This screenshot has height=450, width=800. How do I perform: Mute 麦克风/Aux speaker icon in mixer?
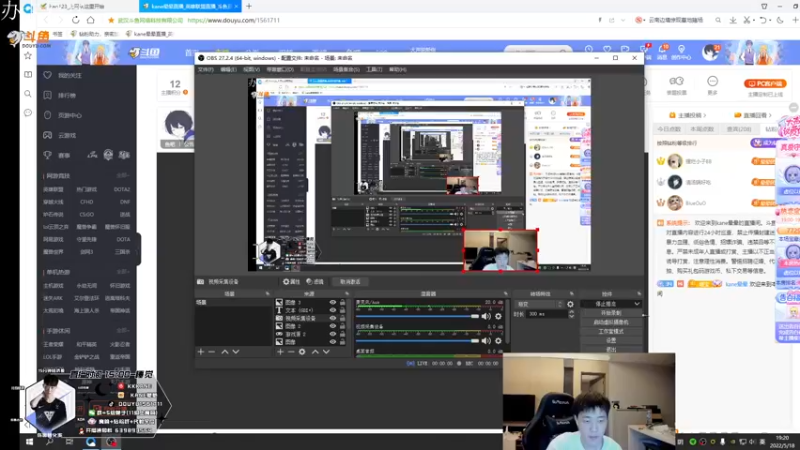(x=486, y=316)
